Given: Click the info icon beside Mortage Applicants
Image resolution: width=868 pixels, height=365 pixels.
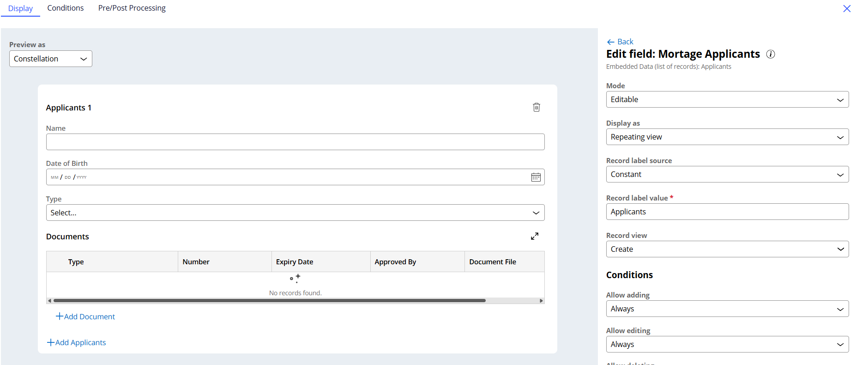Looking at the screenshot, I should point(770,54).
